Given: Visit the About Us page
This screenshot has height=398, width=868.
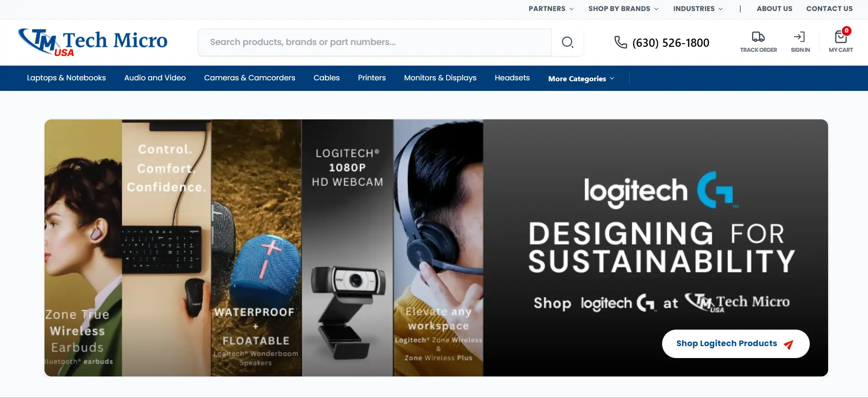Looking at the screenshot, I should (774, 9).
